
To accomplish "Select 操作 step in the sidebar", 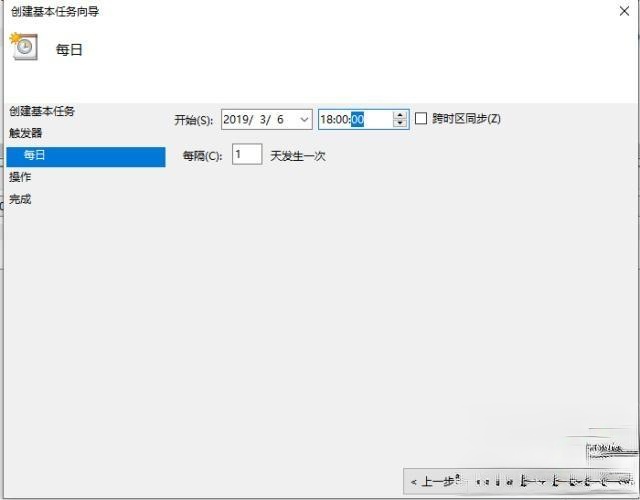I will coord(20,177).
